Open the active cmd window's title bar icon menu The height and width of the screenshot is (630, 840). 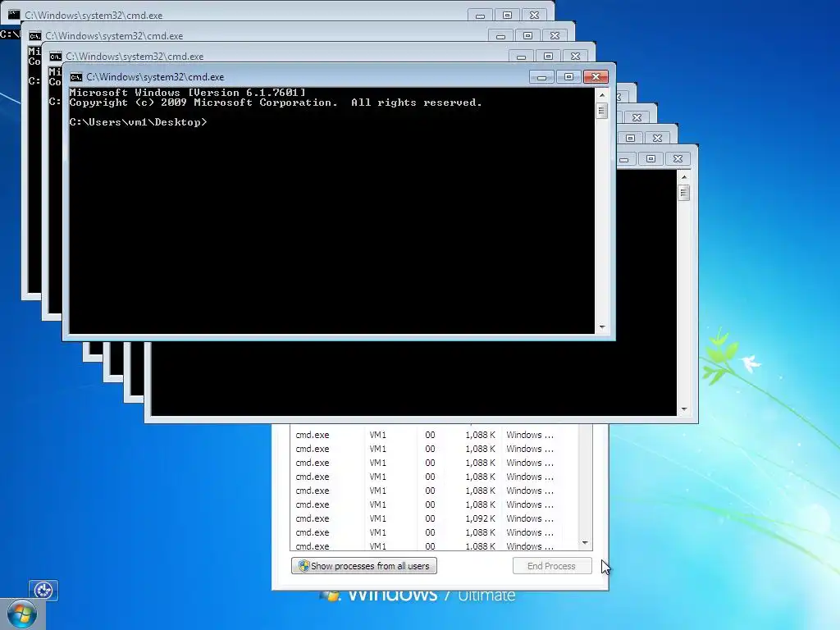coord(76,77)
